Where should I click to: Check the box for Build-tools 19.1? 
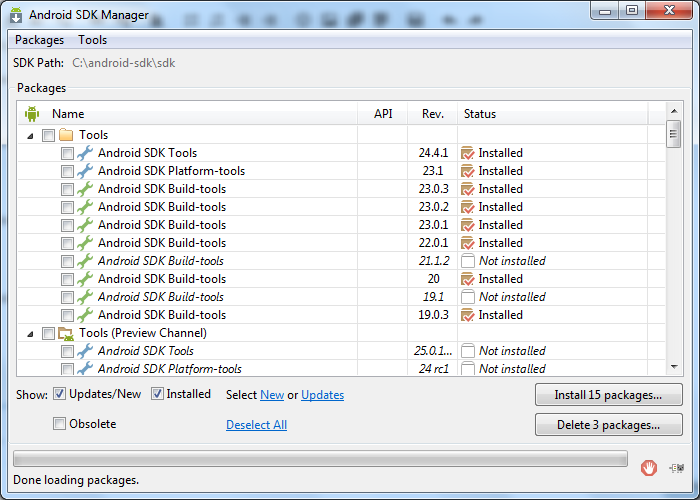click(x=67, y=297)
